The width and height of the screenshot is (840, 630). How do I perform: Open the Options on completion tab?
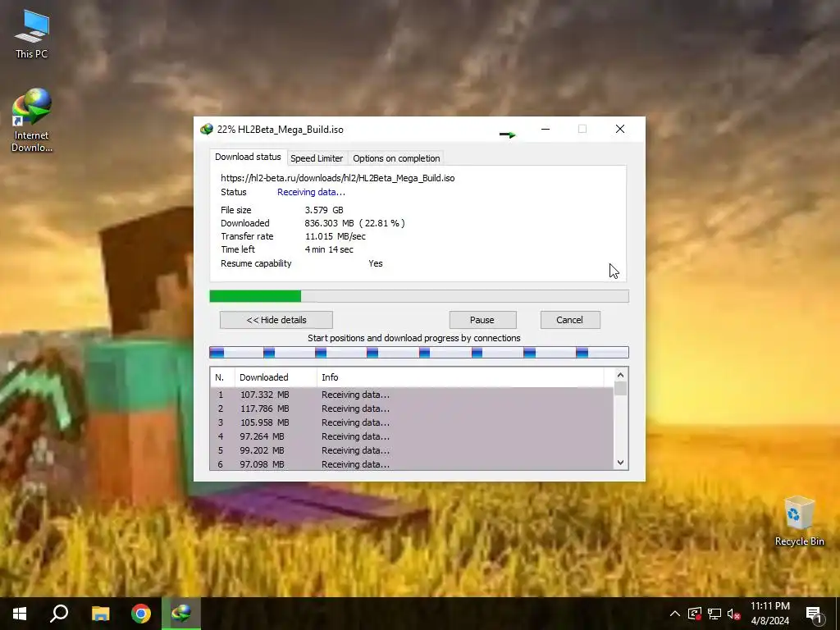click(396, 158)
